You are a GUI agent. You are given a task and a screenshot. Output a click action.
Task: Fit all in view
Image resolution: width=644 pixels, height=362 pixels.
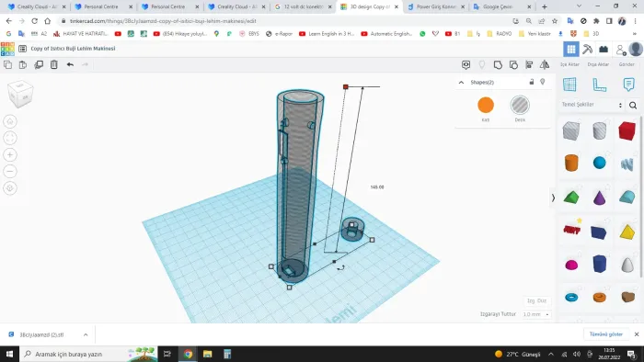10,138
